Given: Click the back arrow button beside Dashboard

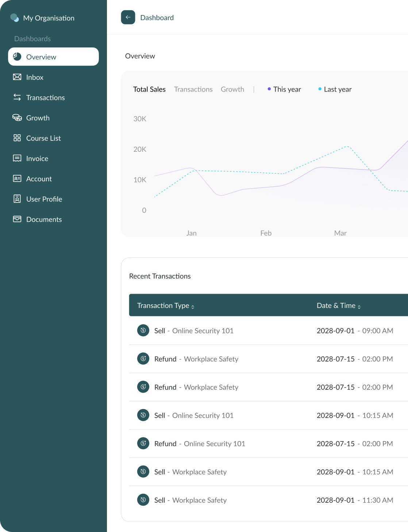Looking at the screenshot, I should coord(128,17).
